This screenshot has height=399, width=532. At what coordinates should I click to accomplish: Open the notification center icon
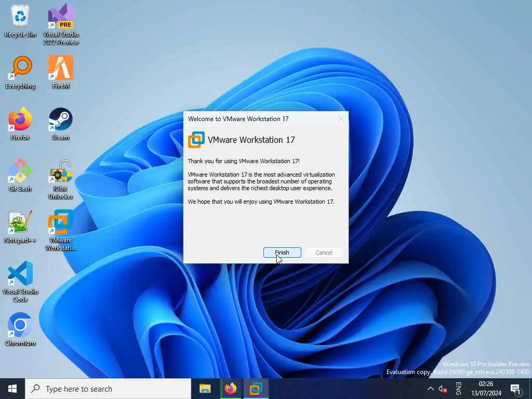pyautogui.click(x=515, y=389)
